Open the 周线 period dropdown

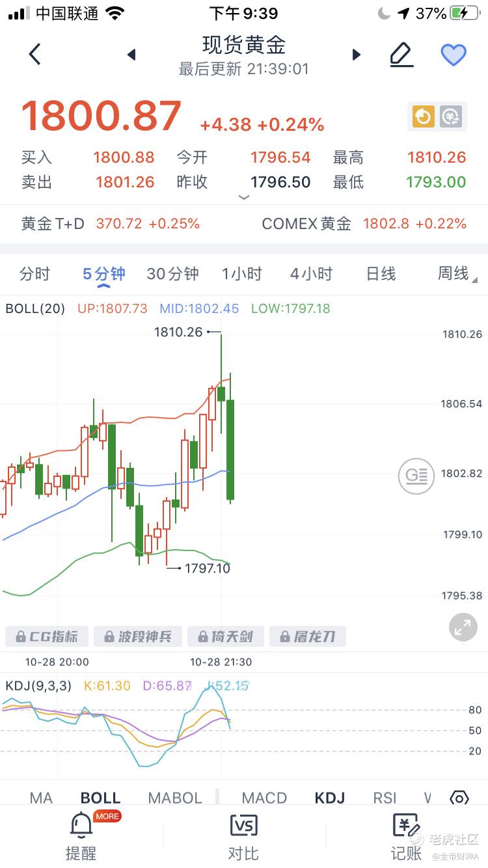tap(455, 274)
